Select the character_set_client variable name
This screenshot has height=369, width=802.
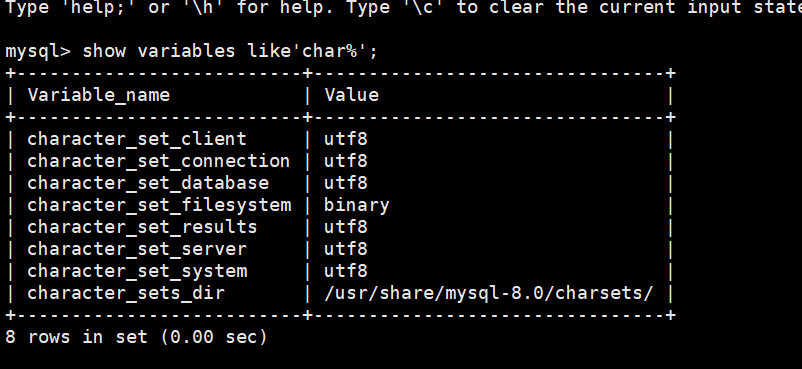[x=137, y=139]
